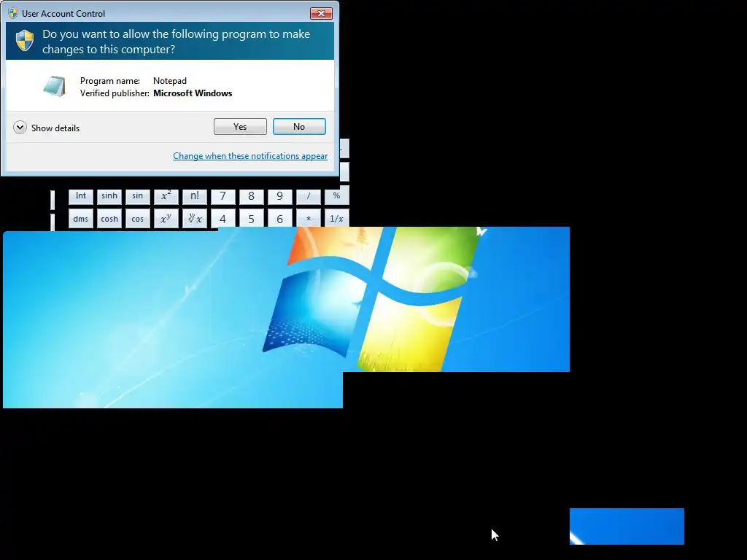Click calculator digit 9
747x560 pixels.
279,196
